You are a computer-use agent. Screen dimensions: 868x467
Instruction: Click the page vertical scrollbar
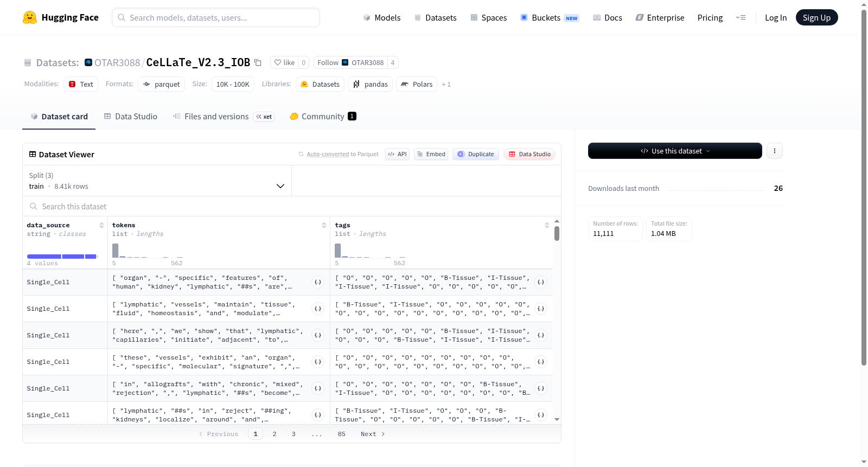[x=864, y=187]
